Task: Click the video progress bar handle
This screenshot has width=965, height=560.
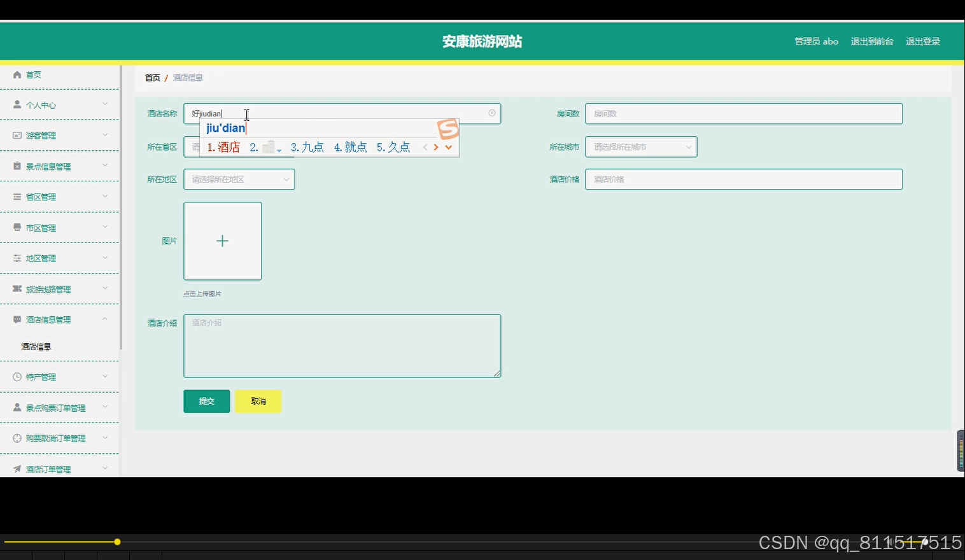Action: coord(117,542)
